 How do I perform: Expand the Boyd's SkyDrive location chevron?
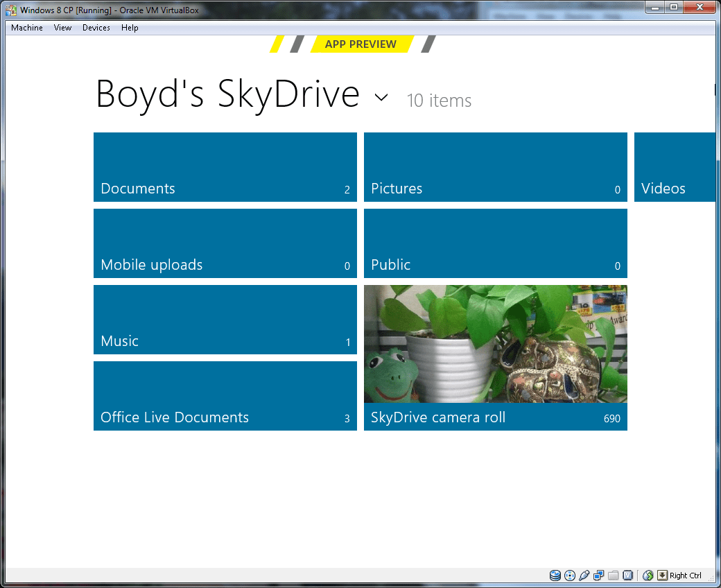(x=381, y=97)
